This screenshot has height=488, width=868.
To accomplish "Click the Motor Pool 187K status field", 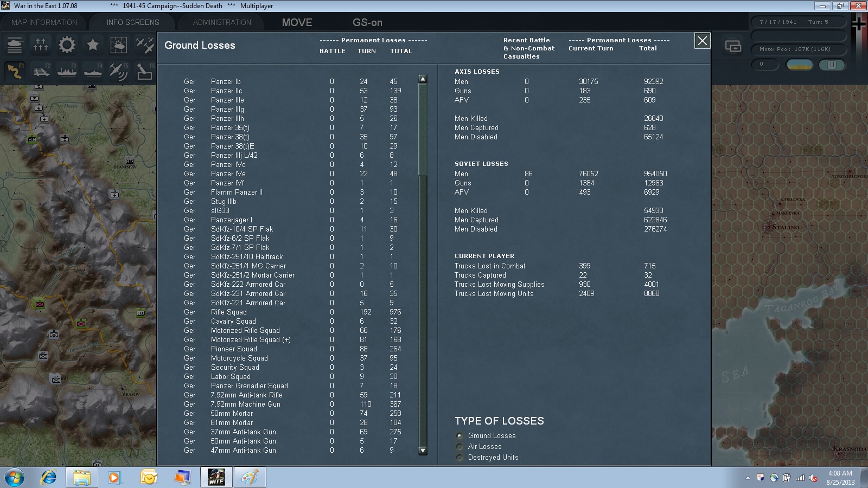I will [799, 49].
